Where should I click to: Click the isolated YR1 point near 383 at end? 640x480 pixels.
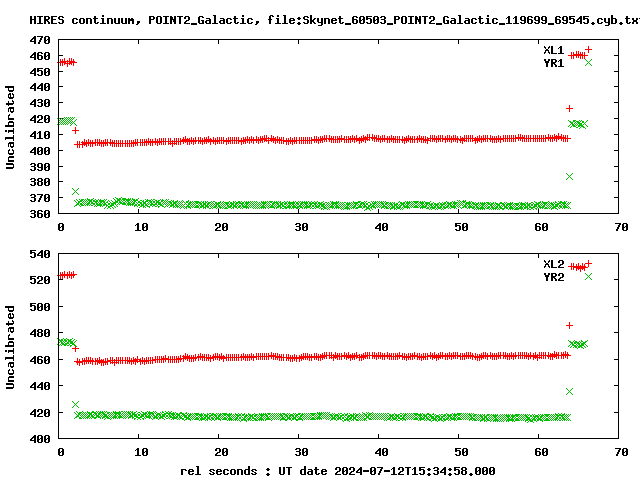(x=569, y=176)
